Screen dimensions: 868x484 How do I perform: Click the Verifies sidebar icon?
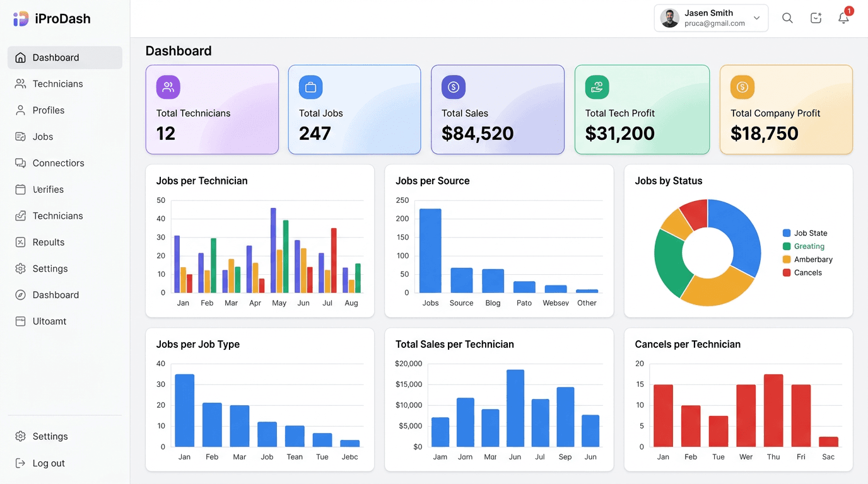pyautogui.click(x=21, y=189)
